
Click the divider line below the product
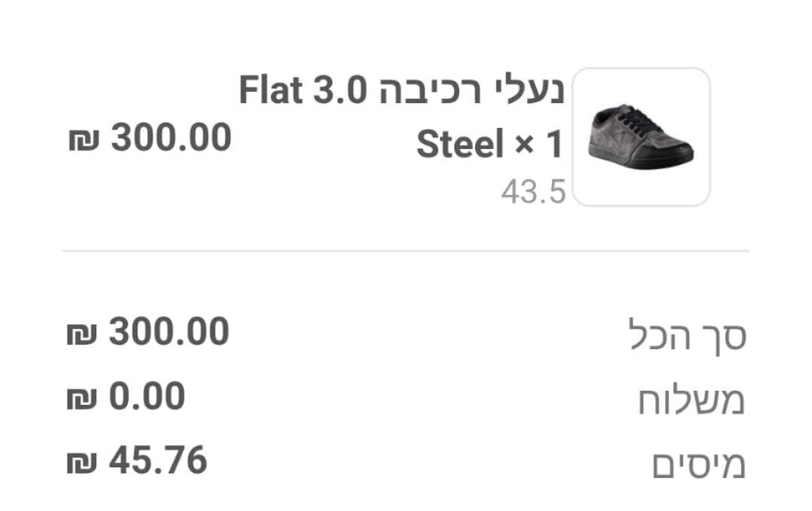(406, 251)
